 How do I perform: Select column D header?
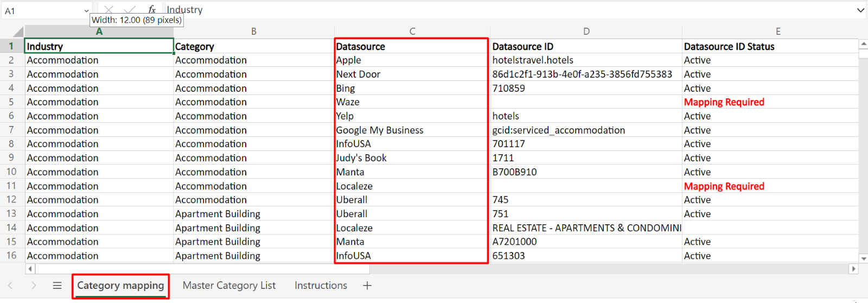[x=586, y=31]
